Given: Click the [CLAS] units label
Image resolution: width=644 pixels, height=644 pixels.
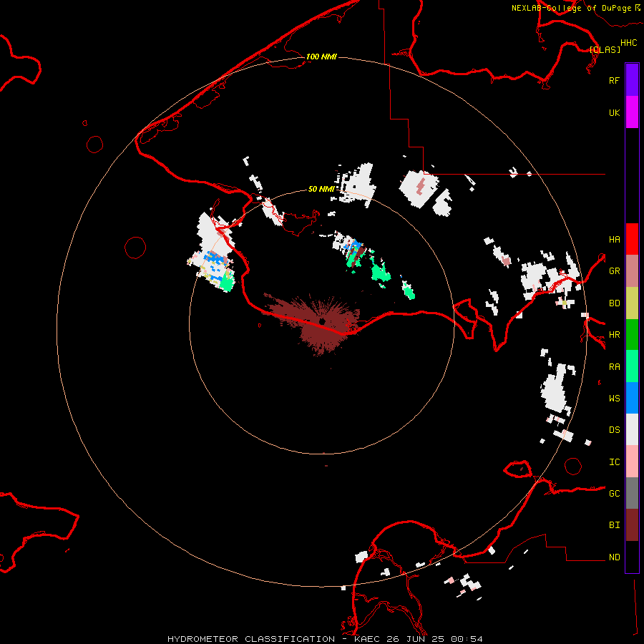Looking at the screenshot, I should click(605, 49).
